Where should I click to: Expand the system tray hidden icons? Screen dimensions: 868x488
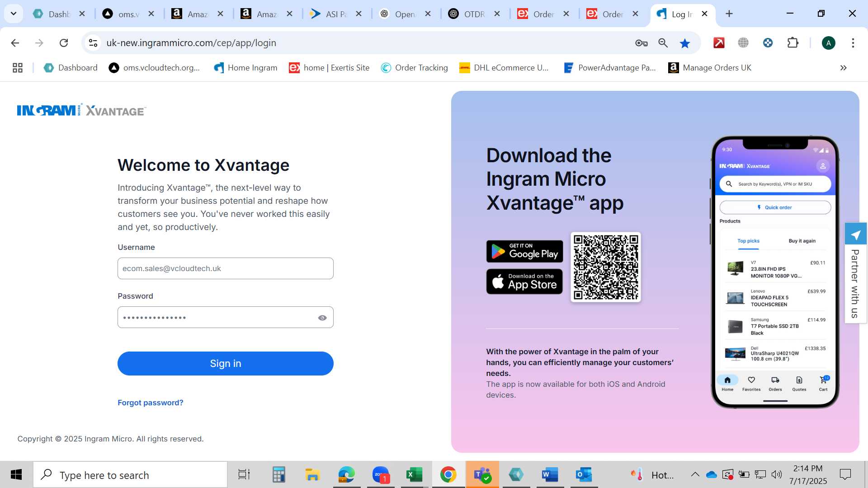(695, 474)
